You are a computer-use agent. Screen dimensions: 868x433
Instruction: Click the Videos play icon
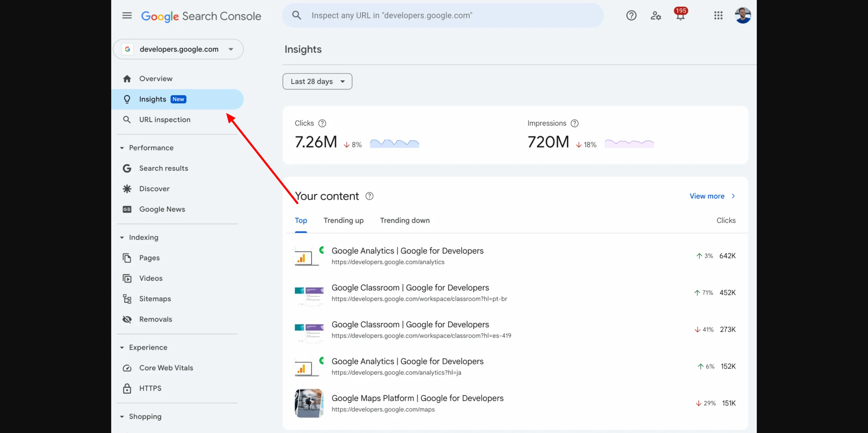(x=127, y=278)
